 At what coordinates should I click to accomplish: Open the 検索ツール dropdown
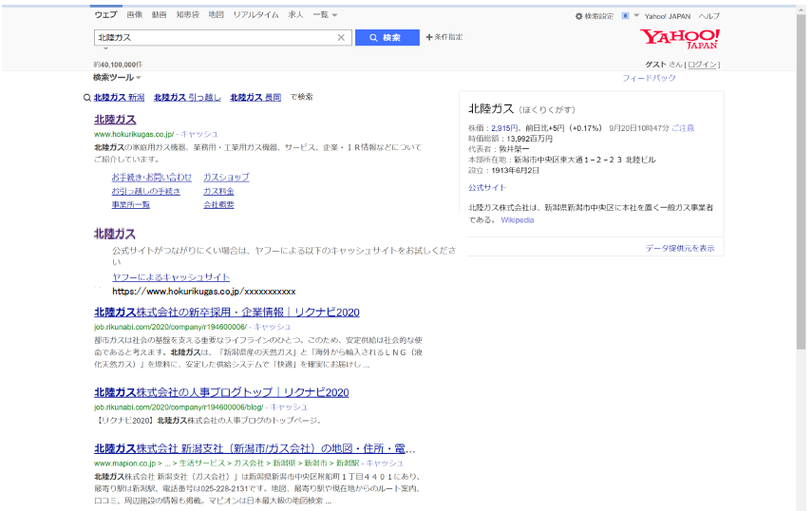117,78
